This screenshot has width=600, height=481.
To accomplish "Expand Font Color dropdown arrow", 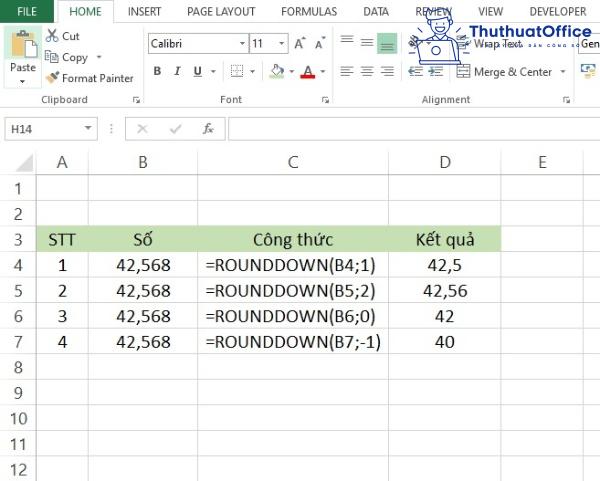I will [323, 71].
